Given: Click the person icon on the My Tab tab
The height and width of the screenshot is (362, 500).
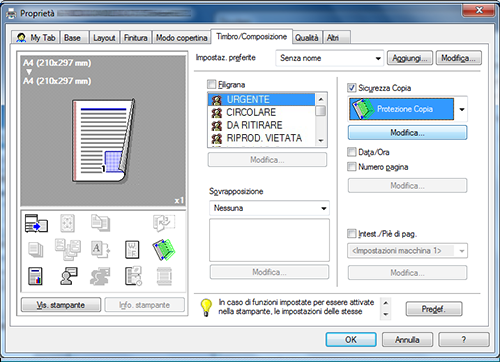Looking at the screenshot, I should point(21,38).
